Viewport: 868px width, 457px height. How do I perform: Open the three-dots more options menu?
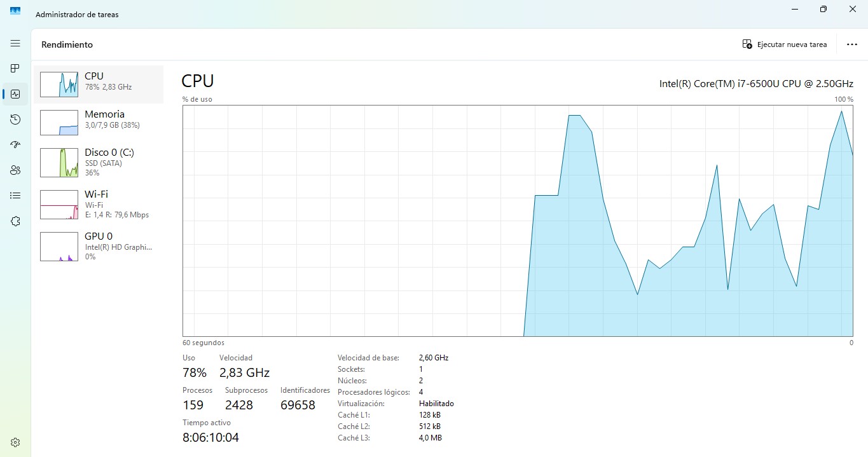pyautogui.click(x=852, y=44)
